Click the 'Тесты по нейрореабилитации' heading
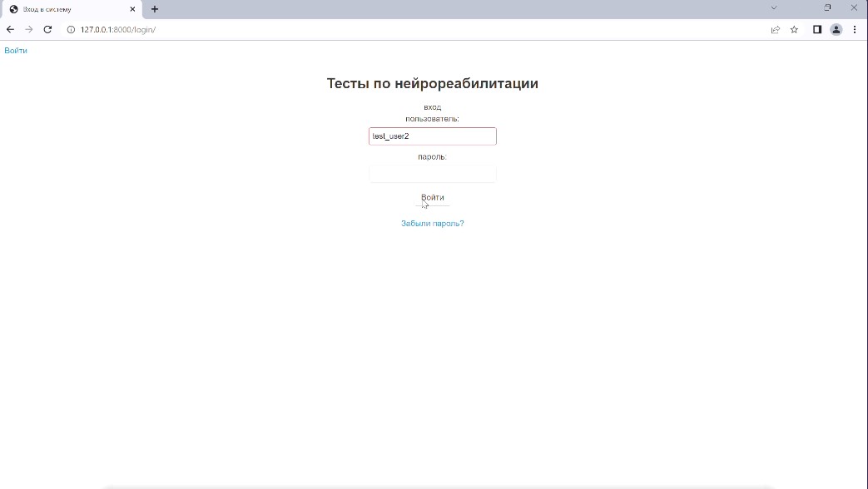This screenshot has width=868, height=489. coord(433,83)
